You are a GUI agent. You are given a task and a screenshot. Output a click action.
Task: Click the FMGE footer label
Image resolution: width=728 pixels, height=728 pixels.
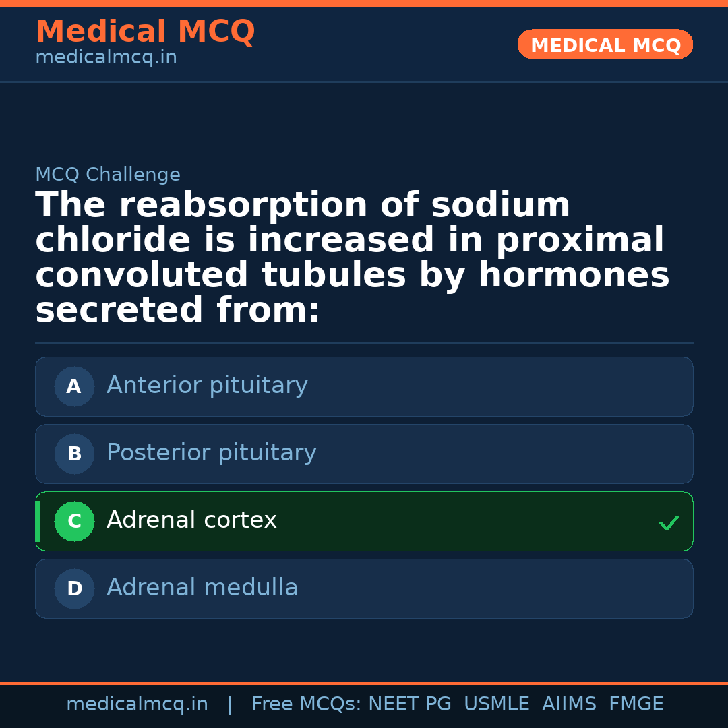[x=636, y=704]
